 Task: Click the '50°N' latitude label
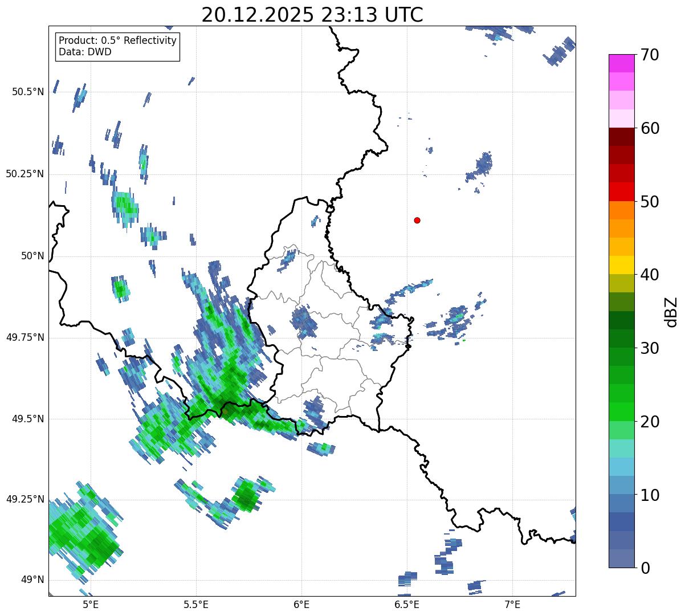coord(32,256)
